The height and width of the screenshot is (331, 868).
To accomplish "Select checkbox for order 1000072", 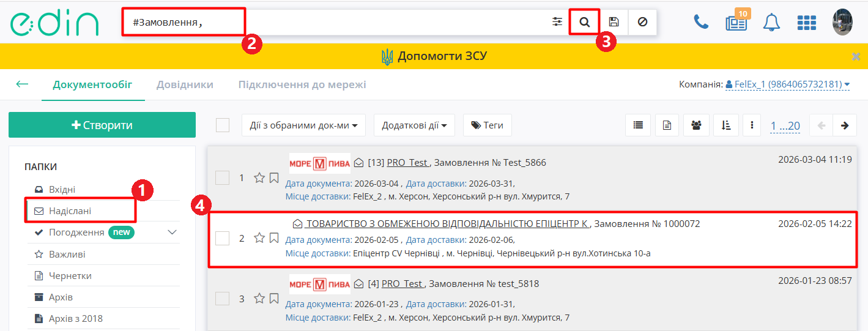I will point(223,238).
